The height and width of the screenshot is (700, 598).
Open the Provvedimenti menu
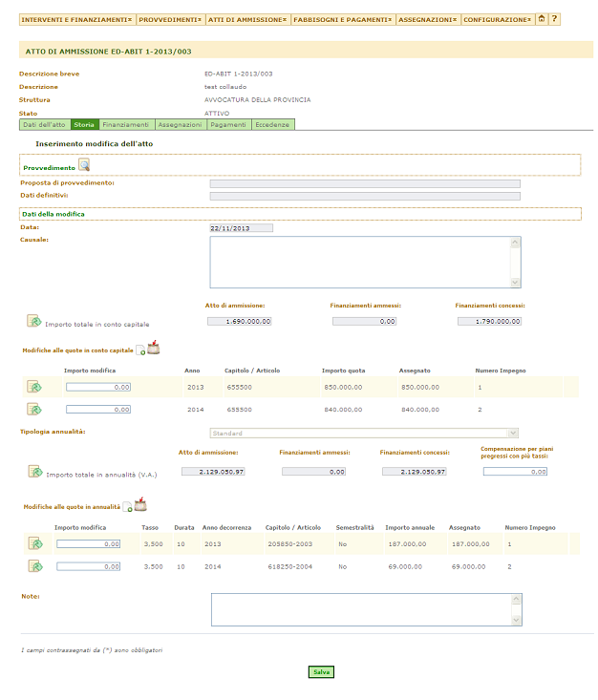[170, 20]
